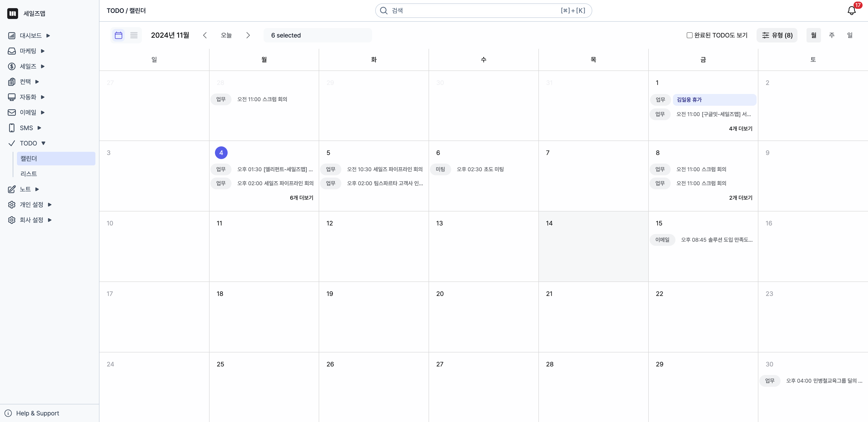Click the SMS phone icon
Screen dimensions: 868x422
click(12, 128)
